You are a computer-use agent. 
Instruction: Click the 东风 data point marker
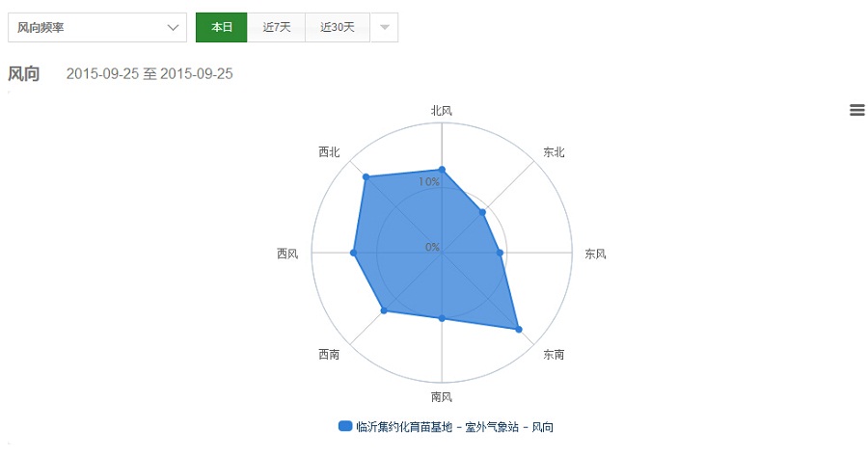[x=500, y=253]
